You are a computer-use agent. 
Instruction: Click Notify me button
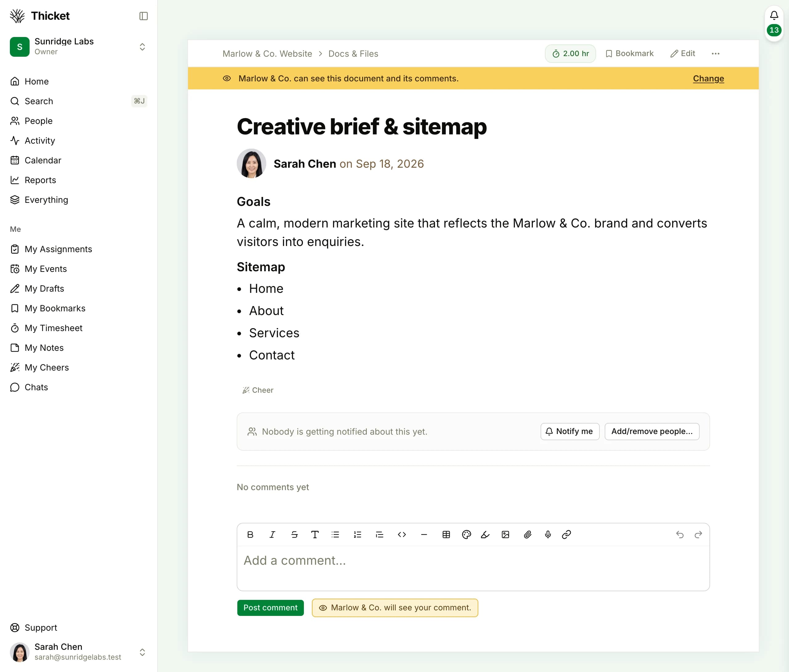point(570,431)
